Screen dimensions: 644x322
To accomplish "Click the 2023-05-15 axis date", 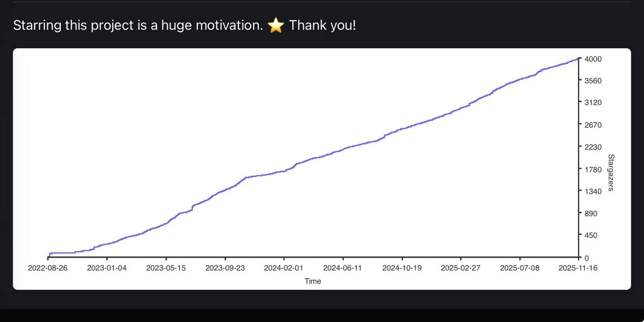I will pos(166,268).
